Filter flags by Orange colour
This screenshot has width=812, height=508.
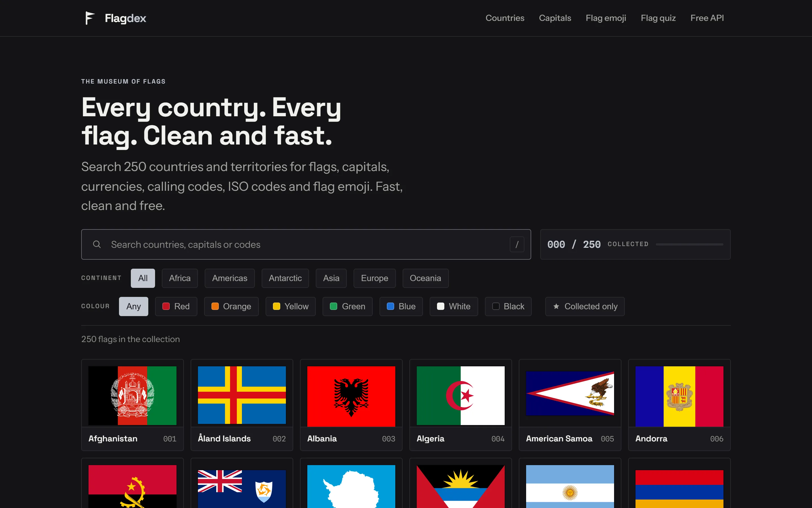pyautogui.click(x=231, y=306)
